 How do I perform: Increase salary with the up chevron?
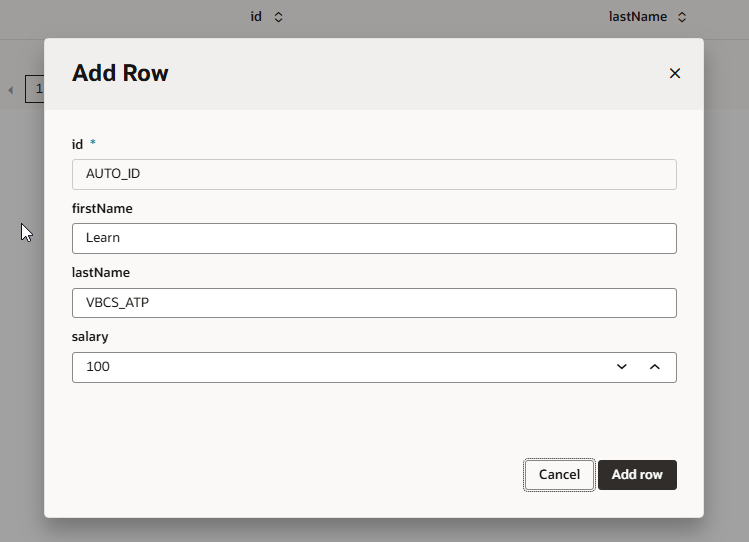click(655, 367)
